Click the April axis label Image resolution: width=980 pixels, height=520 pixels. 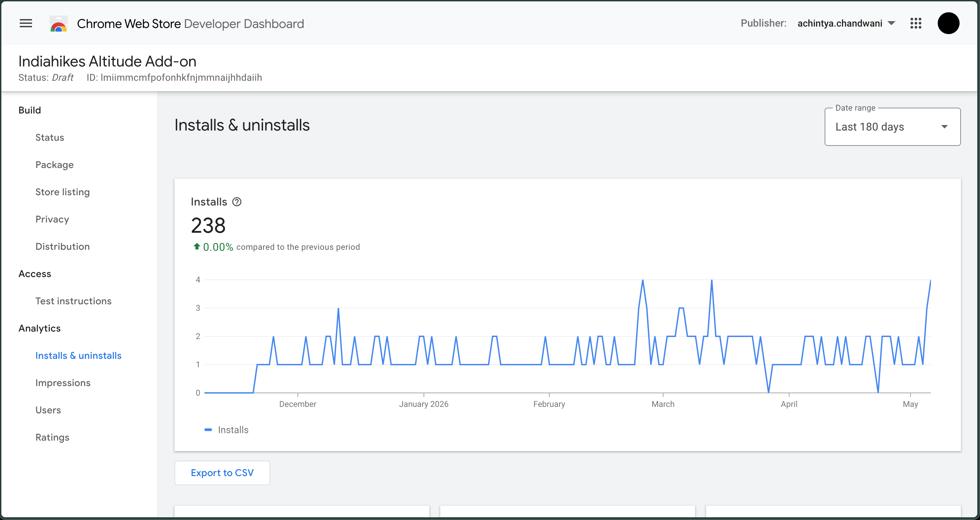[789, 404]
